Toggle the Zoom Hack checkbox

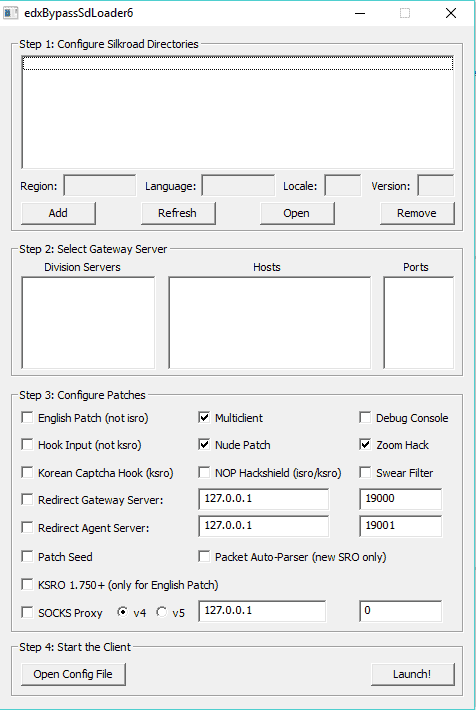[x=365, y=445]
